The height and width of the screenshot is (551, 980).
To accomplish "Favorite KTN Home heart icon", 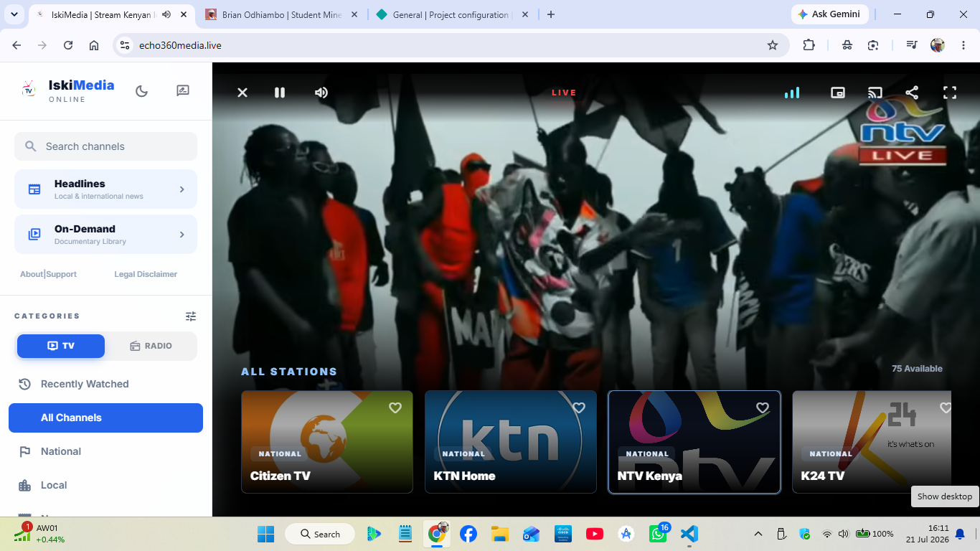I will (579, 408).
